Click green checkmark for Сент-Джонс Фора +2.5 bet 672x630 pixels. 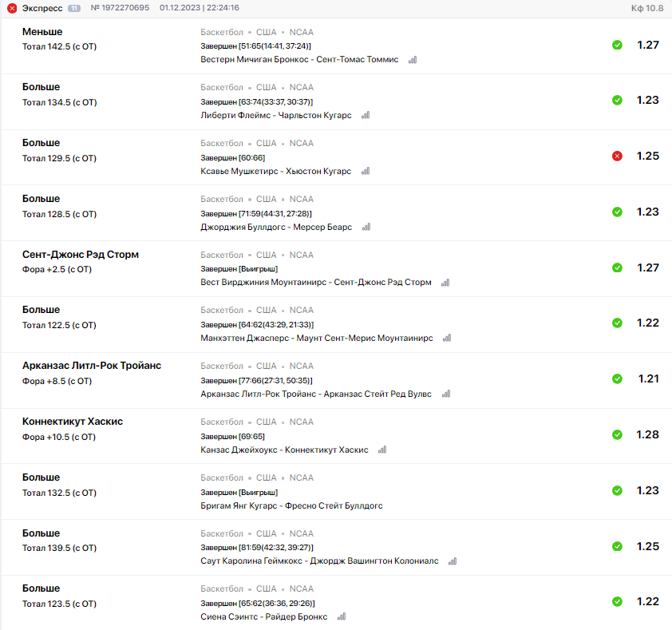point(617,267)
